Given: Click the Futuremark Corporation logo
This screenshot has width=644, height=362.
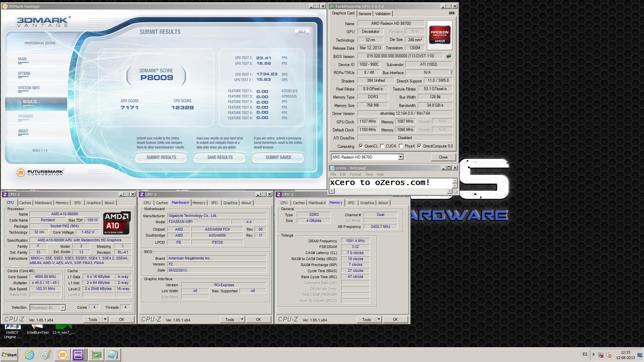Looking at the screenshot, I should point(40,173).
